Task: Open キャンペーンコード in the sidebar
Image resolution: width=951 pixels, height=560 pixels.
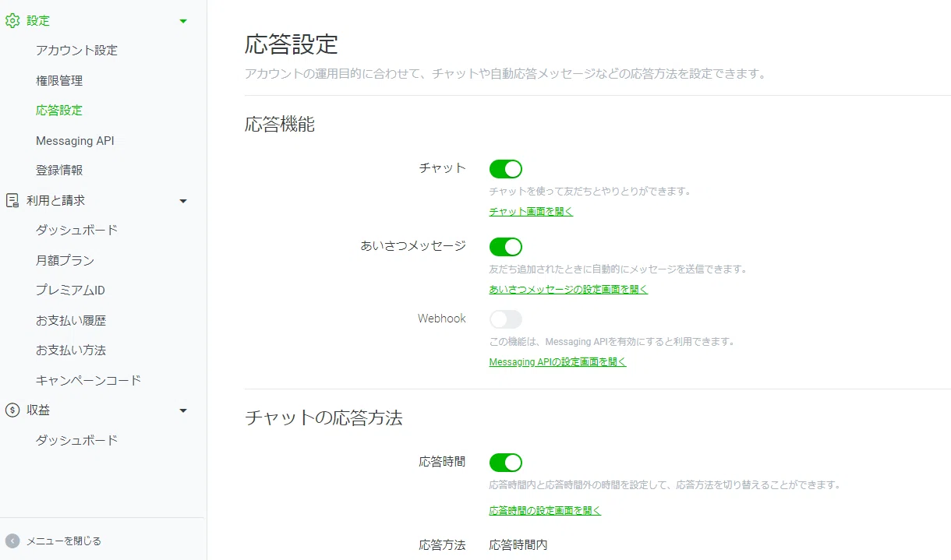Action: [88, 381]
